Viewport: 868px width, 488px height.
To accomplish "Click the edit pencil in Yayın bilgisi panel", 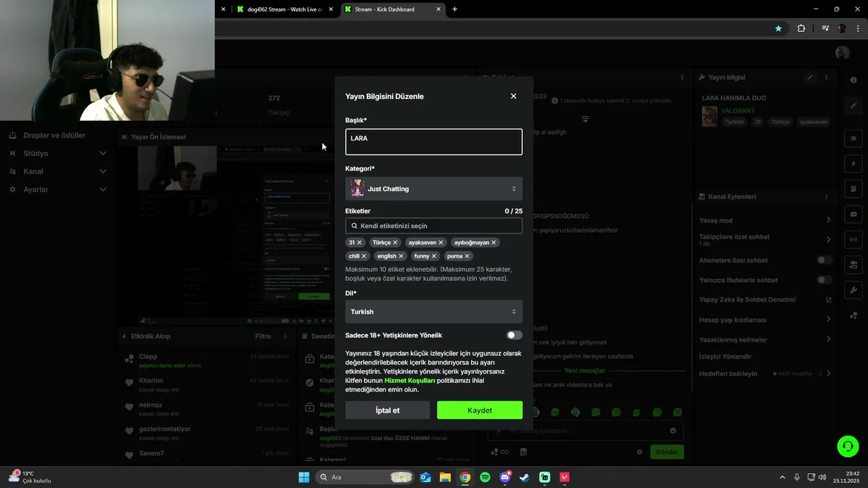I will pyautogui.click(x=810, y=77).
